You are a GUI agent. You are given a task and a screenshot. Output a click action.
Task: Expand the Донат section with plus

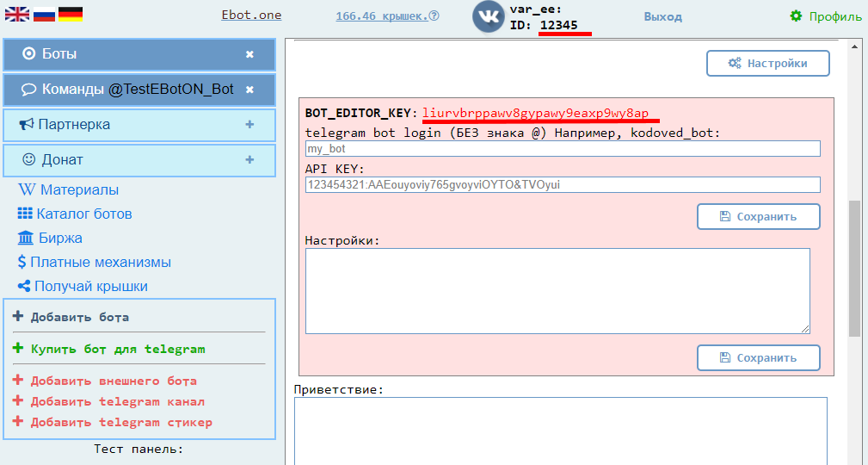pos(249,160)
